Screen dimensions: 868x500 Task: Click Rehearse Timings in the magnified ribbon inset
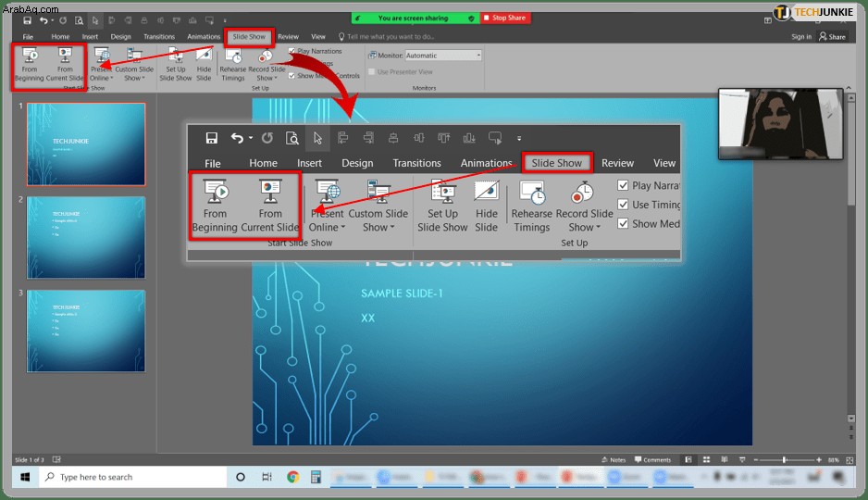click(x=531, y=206)
